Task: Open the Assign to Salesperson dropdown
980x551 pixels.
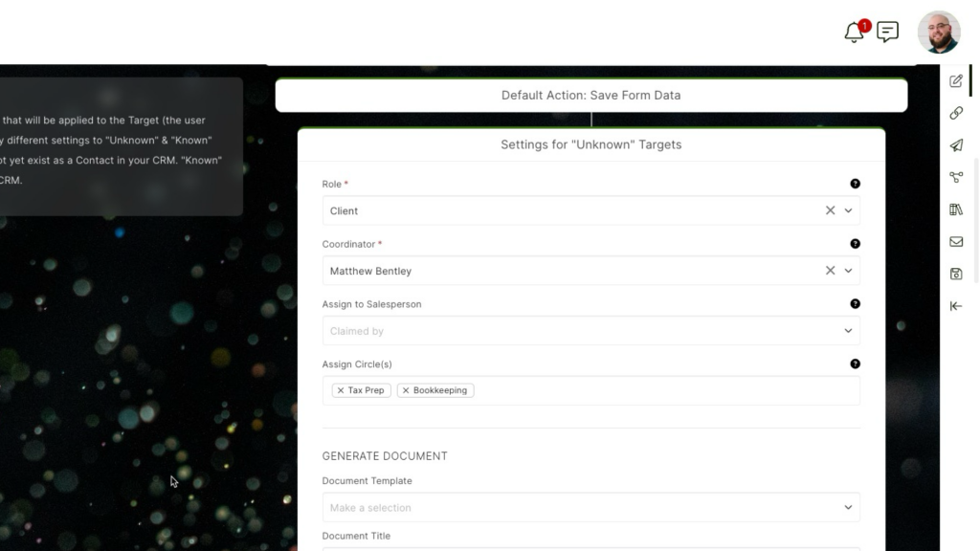Action: (x=590, y=331)
